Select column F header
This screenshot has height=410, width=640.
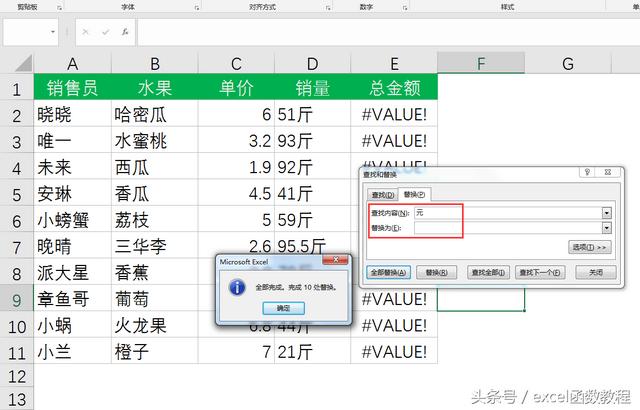click(x=481, y=64)
